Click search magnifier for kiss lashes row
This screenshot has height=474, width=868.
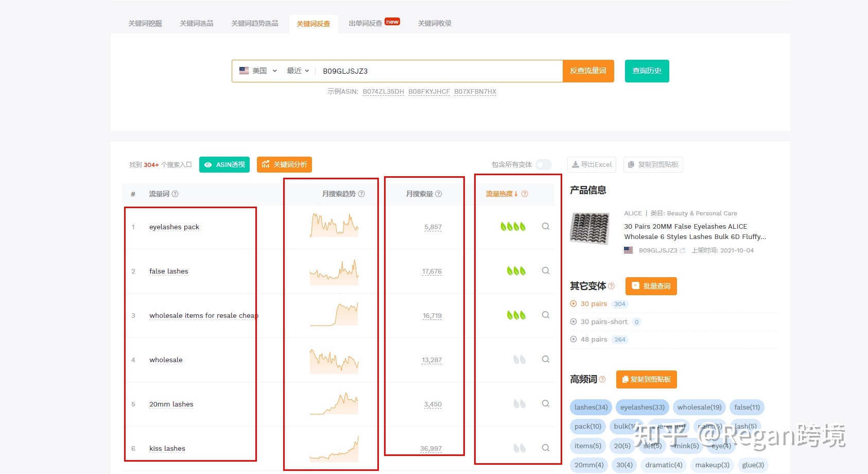click(x=545, y=448)
